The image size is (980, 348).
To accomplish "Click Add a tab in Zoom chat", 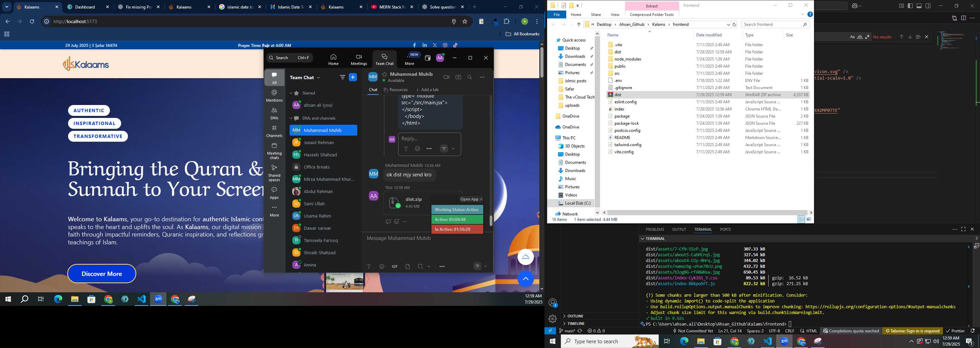I will click(x=427, y=90).
